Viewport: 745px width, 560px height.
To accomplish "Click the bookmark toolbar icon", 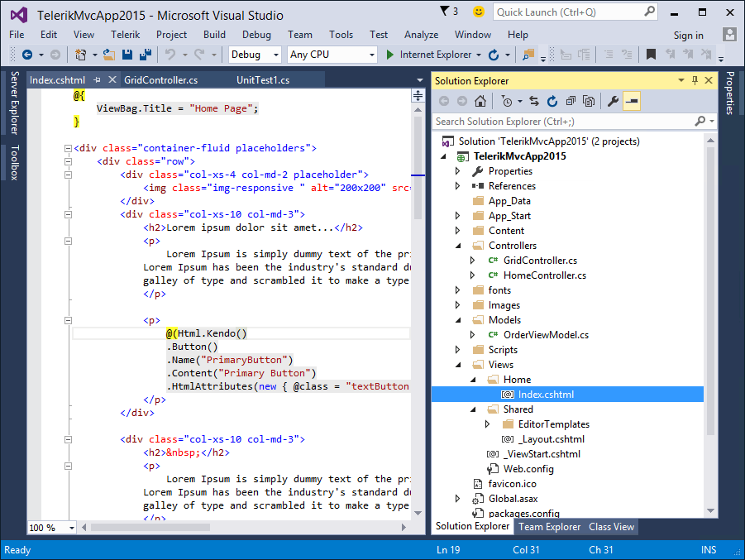I will pyautogui.click(x=651, y=55).
